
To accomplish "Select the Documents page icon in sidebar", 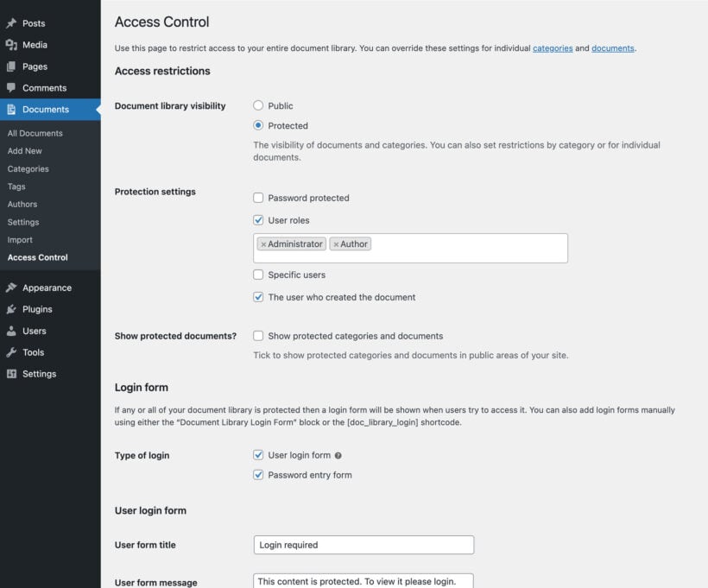I will [x=10, y=110].
